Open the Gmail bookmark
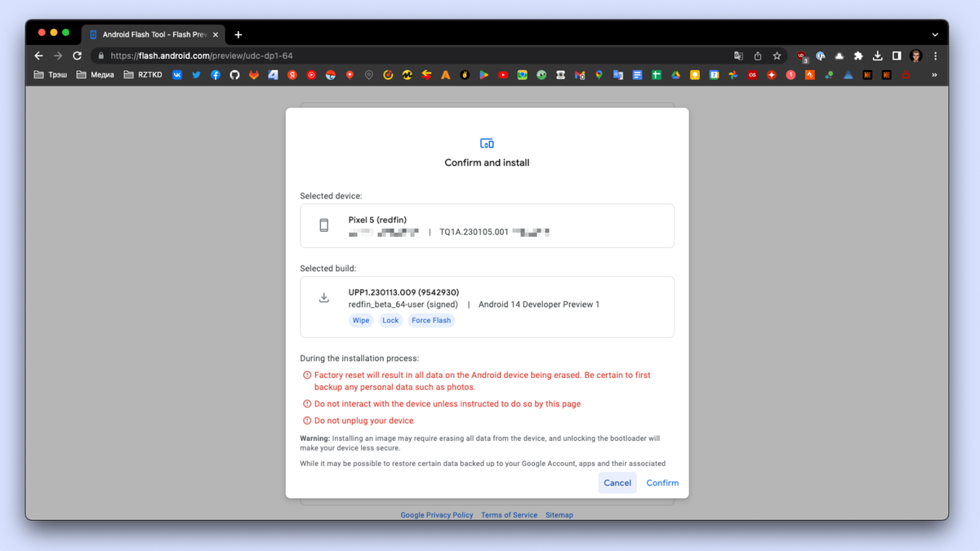Viewport: 980px width, 551px height. [x=580, y=74]
